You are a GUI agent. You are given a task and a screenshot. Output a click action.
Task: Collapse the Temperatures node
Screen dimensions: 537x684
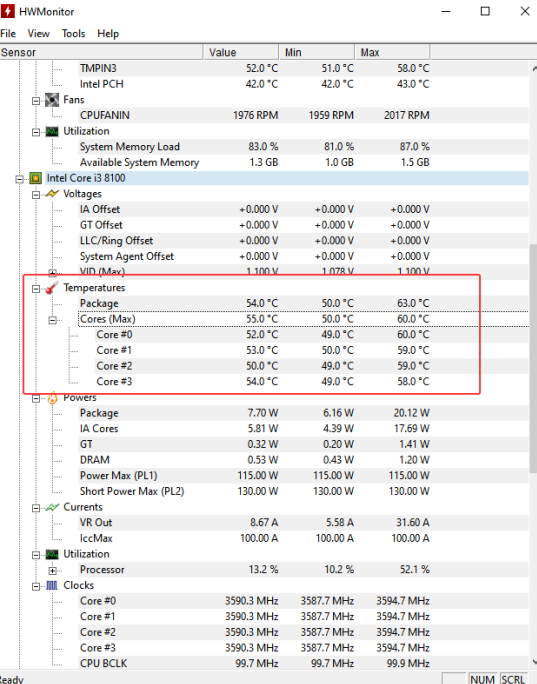point(36,288)
